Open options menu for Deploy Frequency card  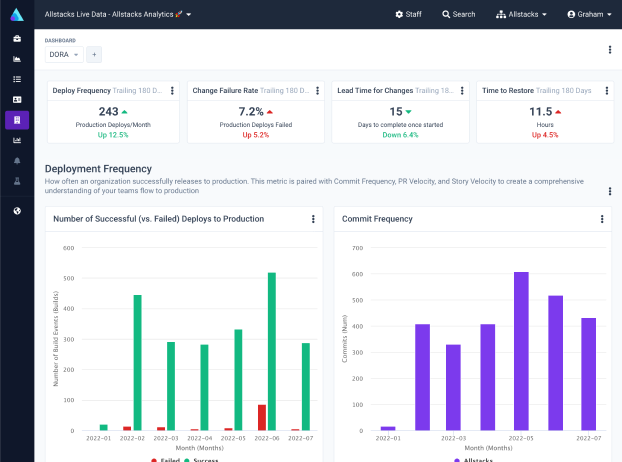click(172, 90)
